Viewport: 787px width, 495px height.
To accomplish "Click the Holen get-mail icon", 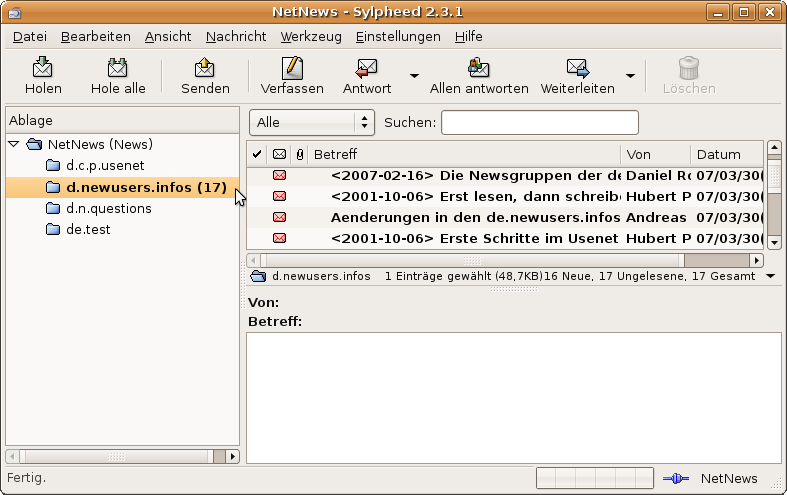I will point(43,67).
